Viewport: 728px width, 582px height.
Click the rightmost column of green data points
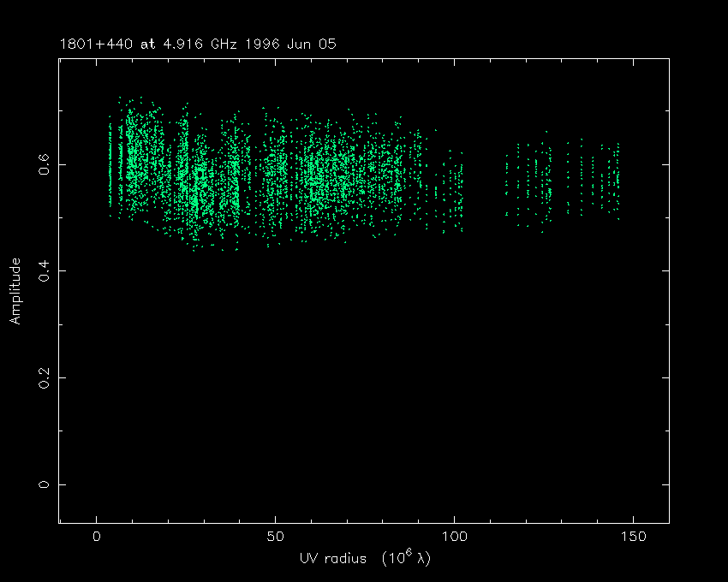(618, 180)
